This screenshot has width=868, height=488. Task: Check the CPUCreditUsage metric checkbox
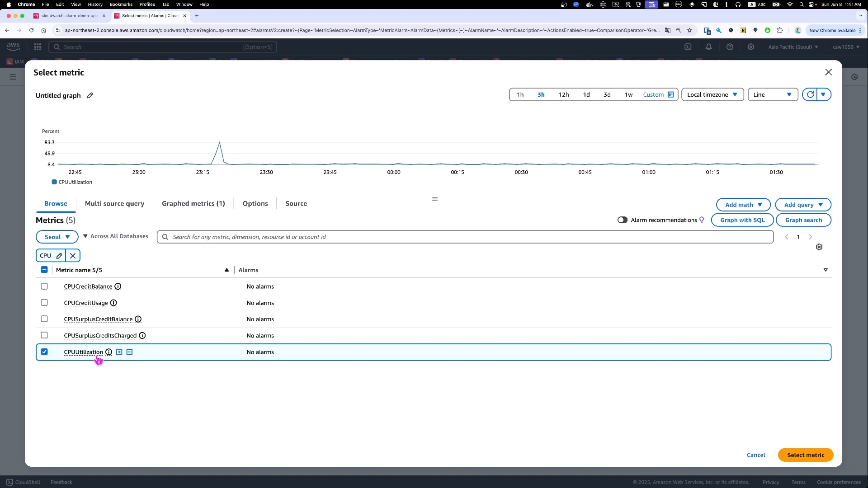click(x=44, y=303)
